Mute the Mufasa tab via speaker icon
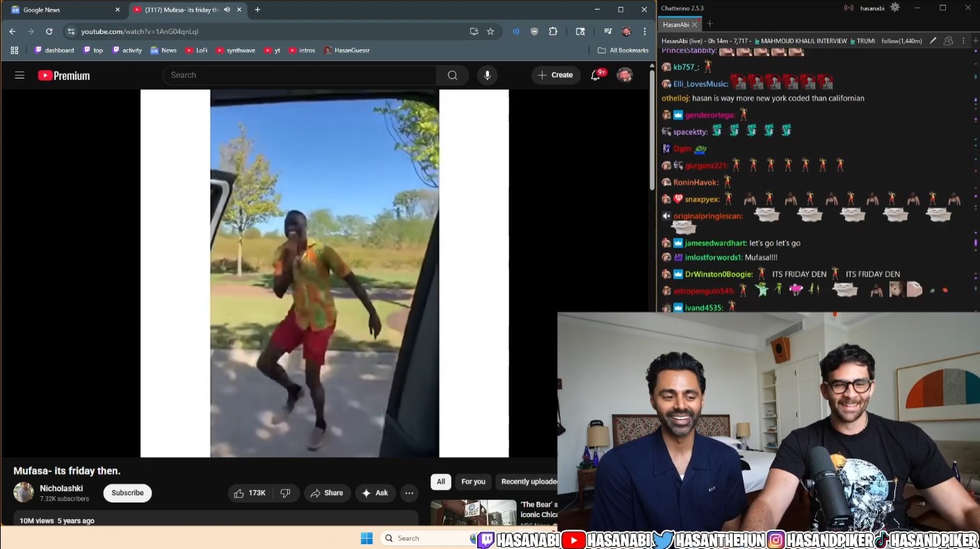This screenshot has width=980, height=549. click(227, 10)
